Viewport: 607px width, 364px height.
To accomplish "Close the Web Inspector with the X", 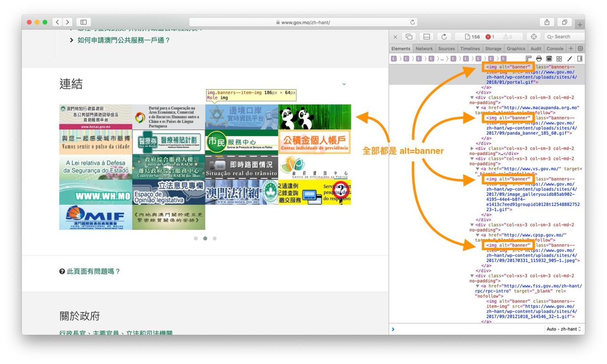I will [x=395, y=37].
